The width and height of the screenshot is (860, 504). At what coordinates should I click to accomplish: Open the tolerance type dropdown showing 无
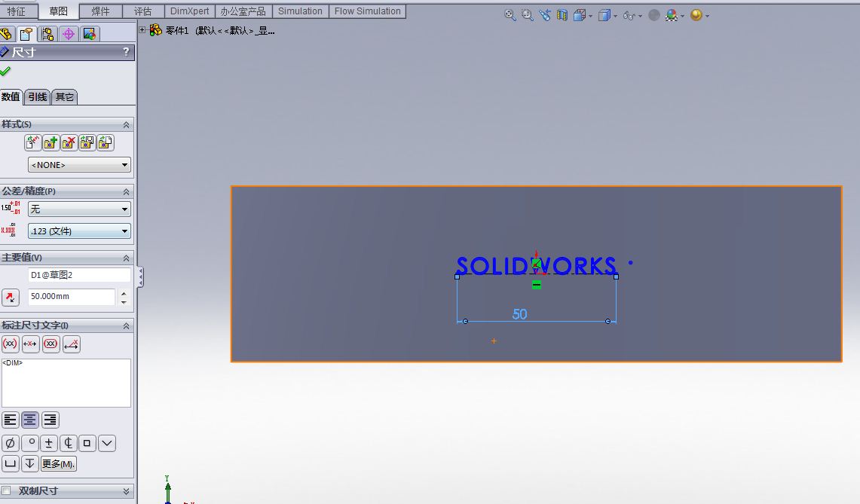[80, 209]
